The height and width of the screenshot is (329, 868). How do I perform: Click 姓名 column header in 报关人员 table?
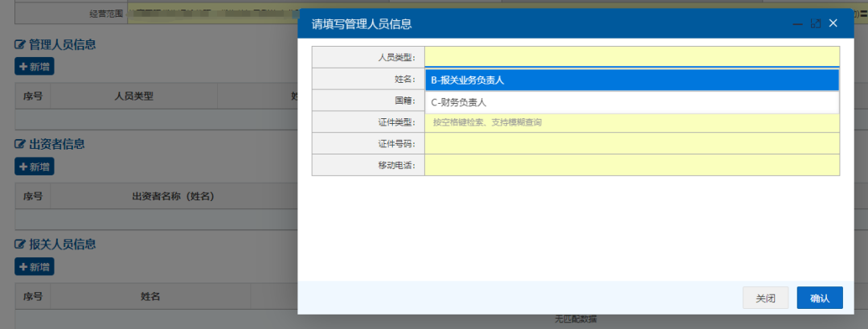click(x=150, y=296)
